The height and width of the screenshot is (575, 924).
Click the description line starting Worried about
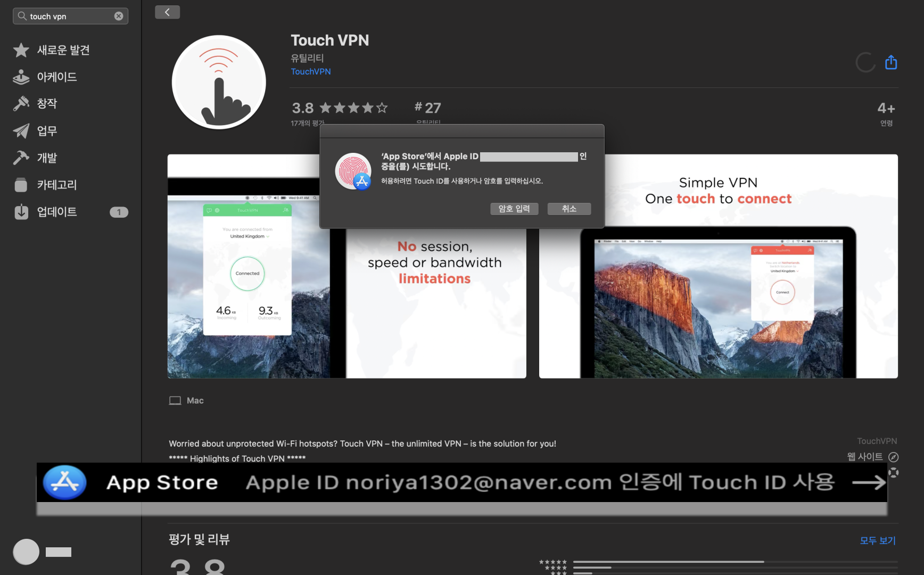(x=362, y=443)
